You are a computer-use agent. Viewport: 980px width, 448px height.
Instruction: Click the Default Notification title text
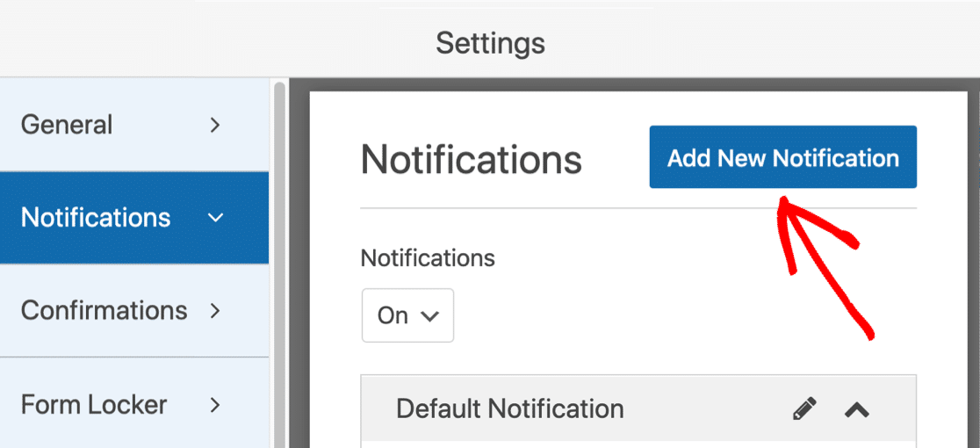click(510, 408)
